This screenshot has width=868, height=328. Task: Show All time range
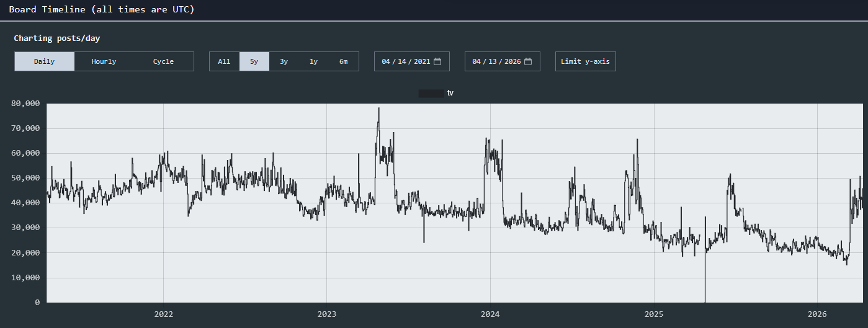point(224,61)
